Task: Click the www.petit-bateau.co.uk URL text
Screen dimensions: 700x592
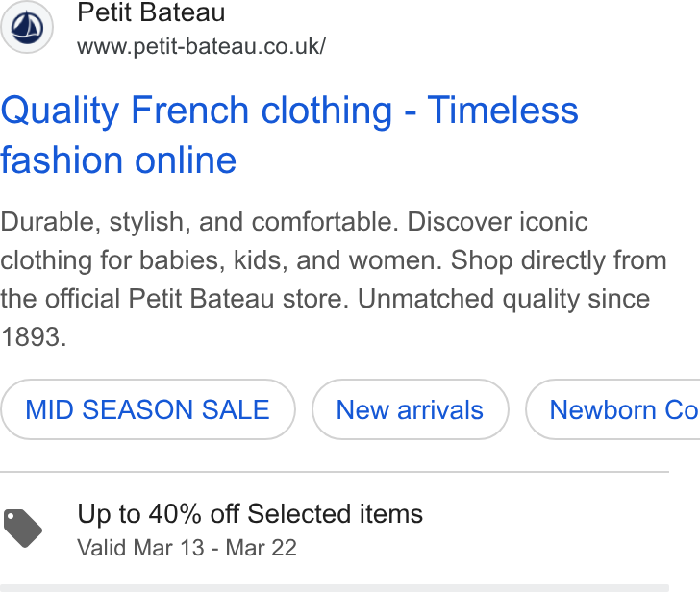Action: pyautogui.click(x=201, y=47)
